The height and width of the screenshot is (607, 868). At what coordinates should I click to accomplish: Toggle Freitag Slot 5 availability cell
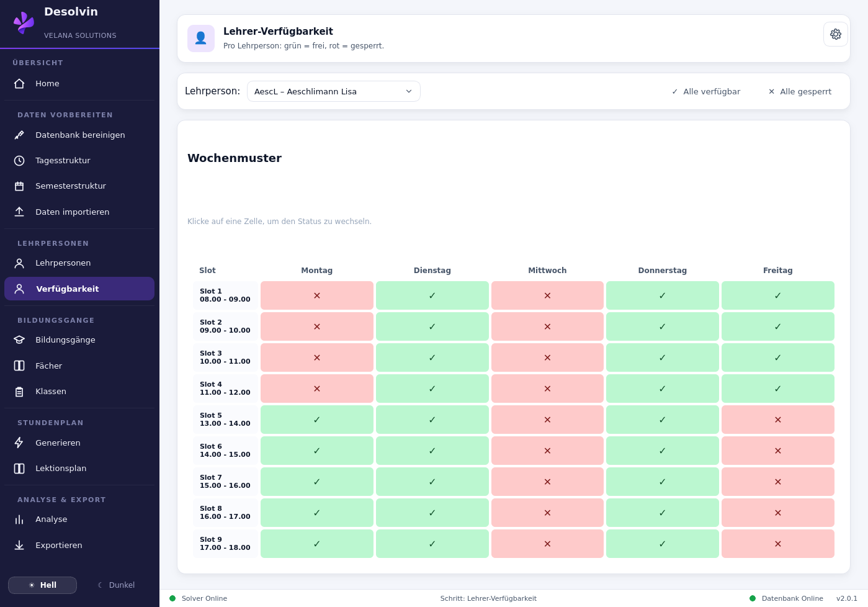(778, 420)
